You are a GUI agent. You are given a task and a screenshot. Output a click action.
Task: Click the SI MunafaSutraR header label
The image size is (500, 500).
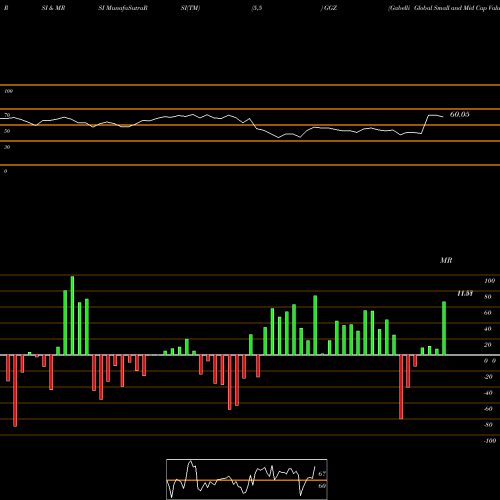point(123,8)
